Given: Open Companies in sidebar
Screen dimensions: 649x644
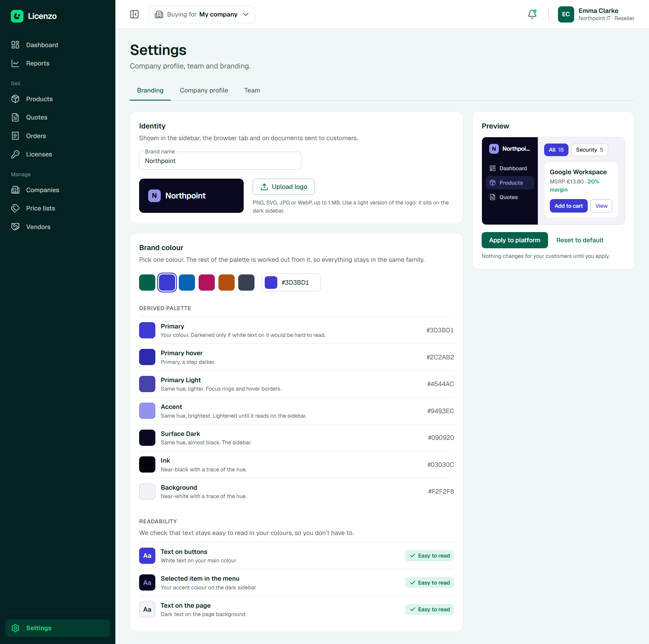Looking at the screenshot, I should [57, 190].
